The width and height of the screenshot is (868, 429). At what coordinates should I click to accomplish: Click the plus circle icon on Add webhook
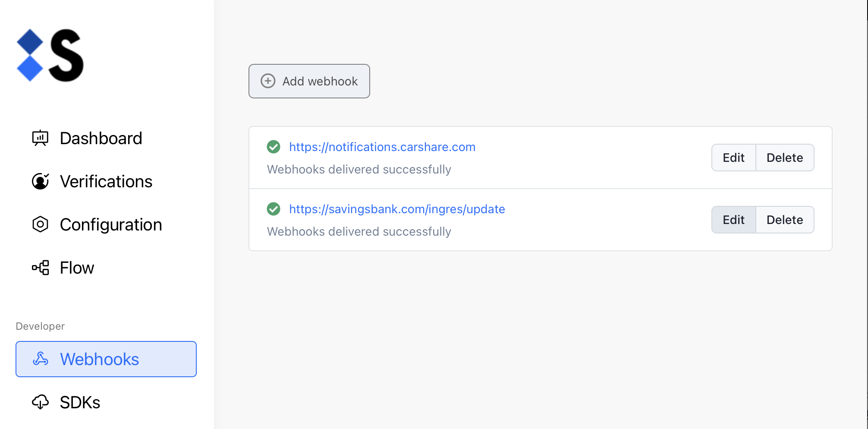(268, 81)
